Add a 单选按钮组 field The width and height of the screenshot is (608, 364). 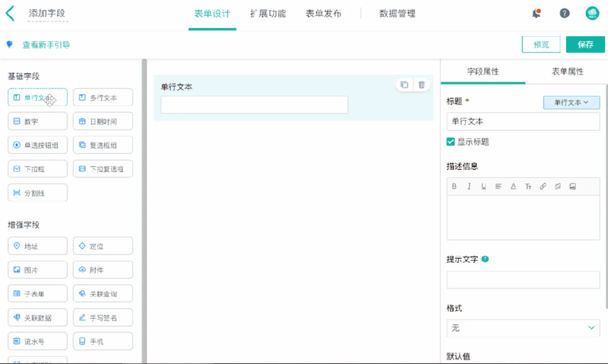coord(38,145)
